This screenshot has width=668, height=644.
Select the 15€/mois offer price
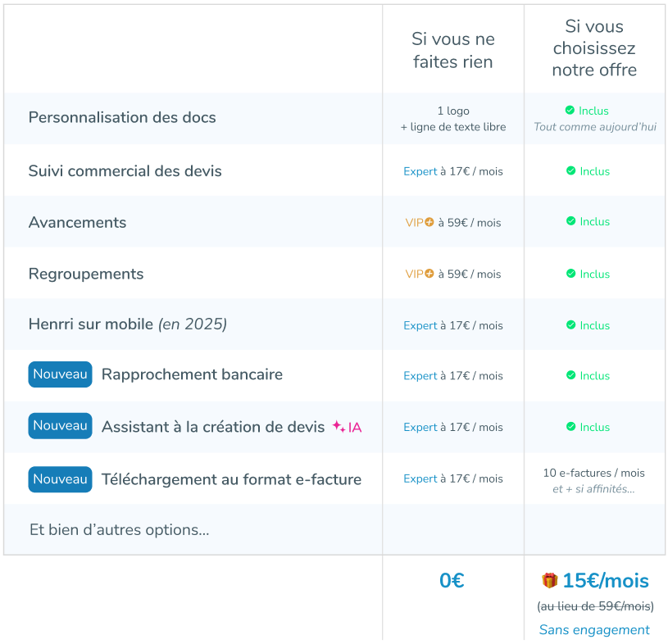point(606,581)
